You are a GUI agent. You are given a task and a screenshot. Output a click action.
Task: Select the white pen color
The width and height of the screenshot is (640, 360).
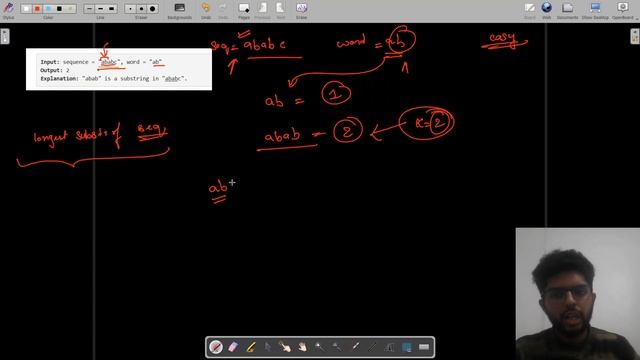pos(27,9)
